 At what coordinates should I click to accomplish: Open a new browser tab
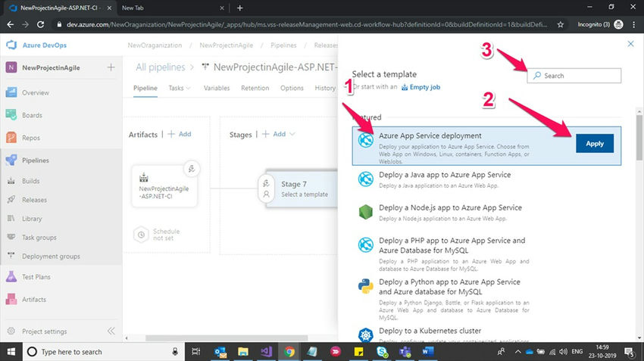pyautogui.click(x=240, y=8)
